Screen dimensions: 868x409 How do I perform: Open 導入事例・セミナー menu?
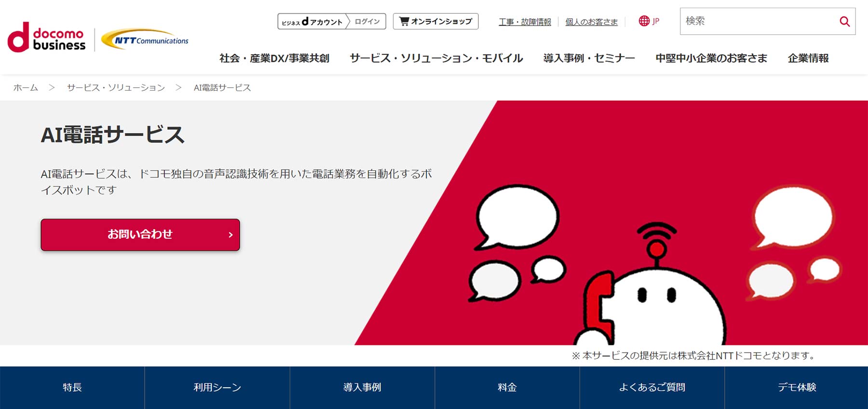click(x=589, y=58)
